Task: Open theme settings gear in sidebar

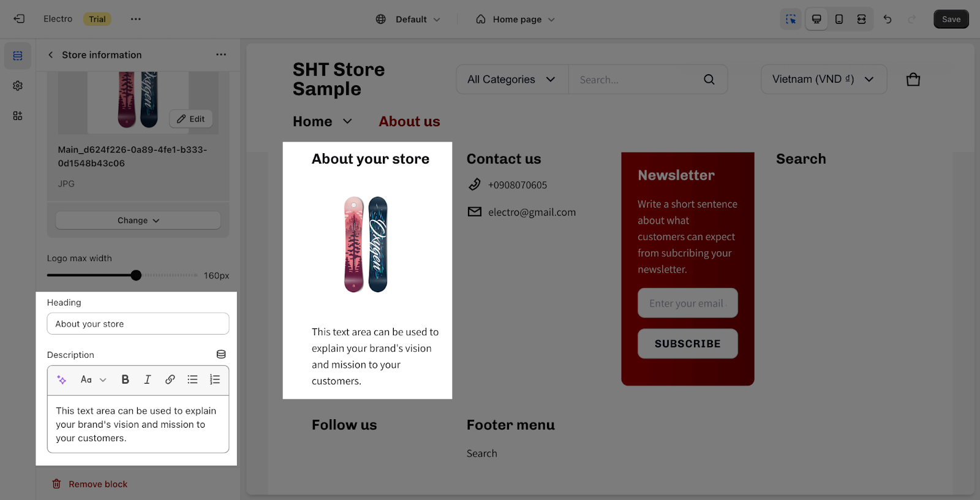Action: 18,86
